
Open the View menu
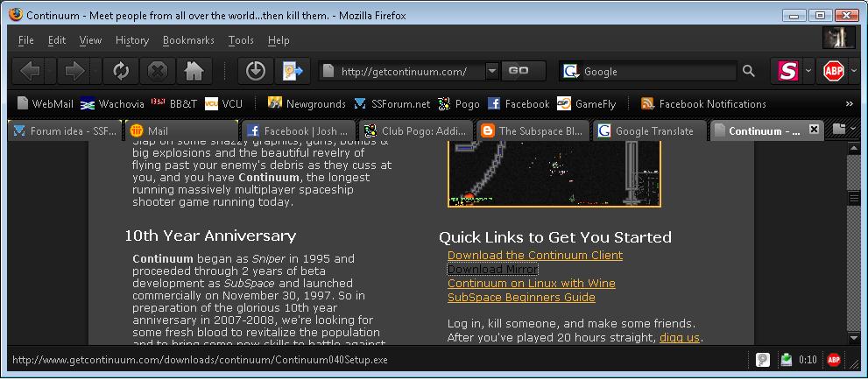pyautogui.click(x=90, y=40)
